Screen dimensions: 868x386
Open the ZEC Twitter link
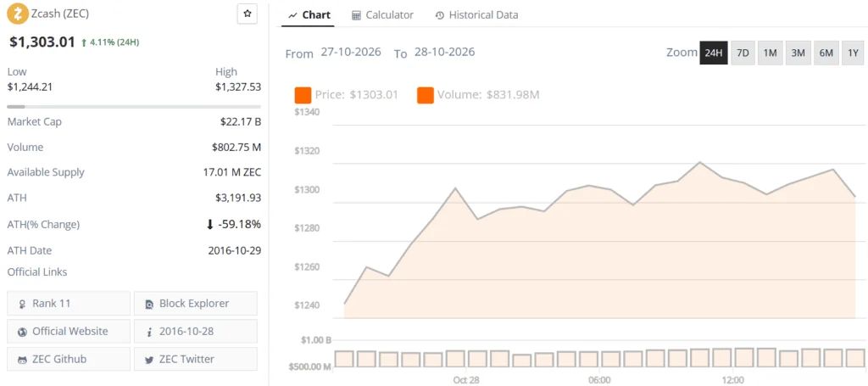[196, 359]
